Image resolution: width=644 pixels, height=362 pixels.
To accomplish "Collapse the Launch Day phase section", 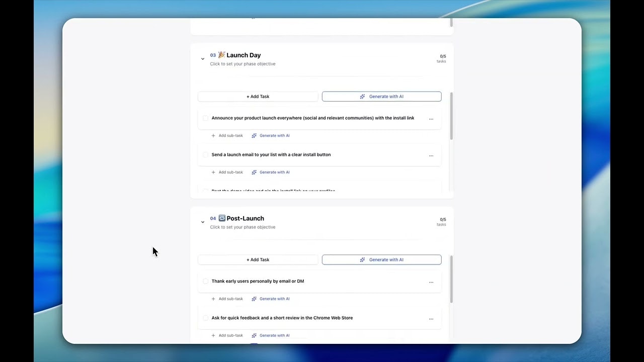I will [x=203, y=59].
